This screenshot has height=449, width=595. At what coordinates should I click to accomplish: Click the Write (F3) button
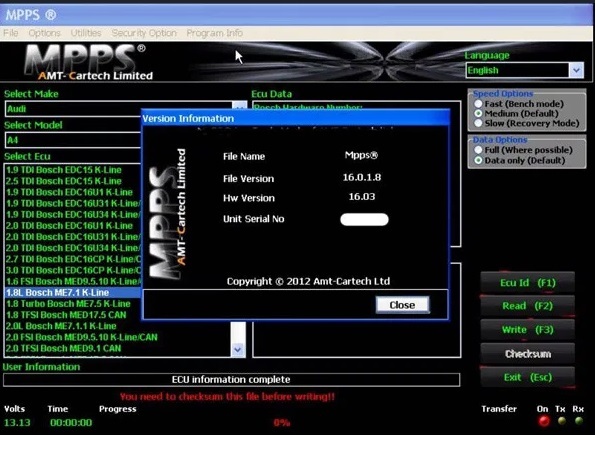click(x=527, y=329)
